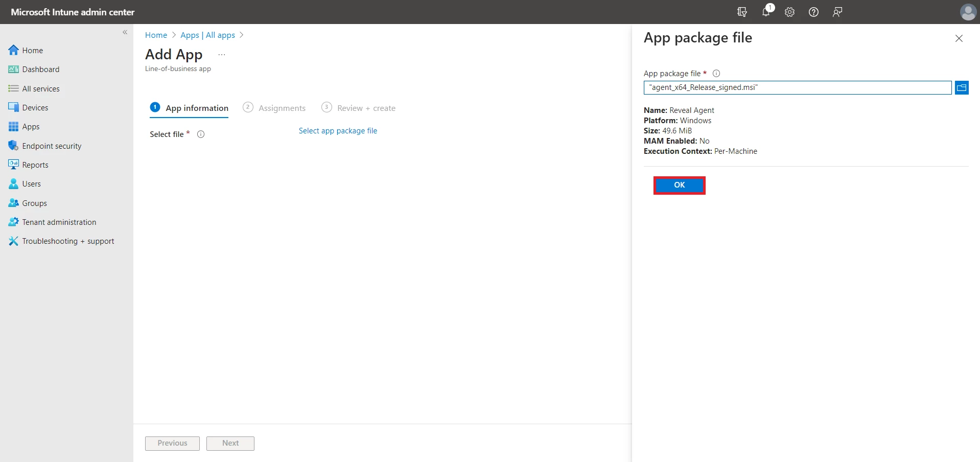This screenshot has width=980, height=462.
Task: Confirm with the OK button
Action: 680,185
